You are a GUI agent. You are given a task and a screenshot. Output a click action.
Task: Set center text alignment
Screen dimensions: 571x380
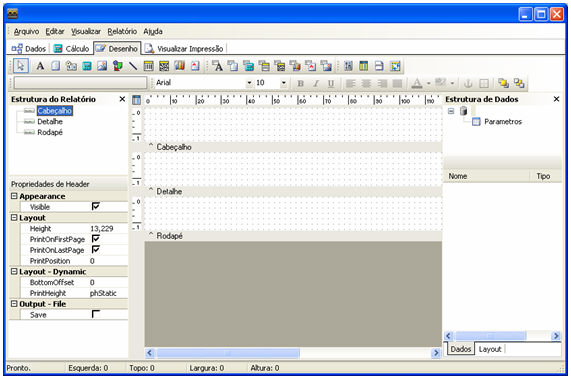366,83
